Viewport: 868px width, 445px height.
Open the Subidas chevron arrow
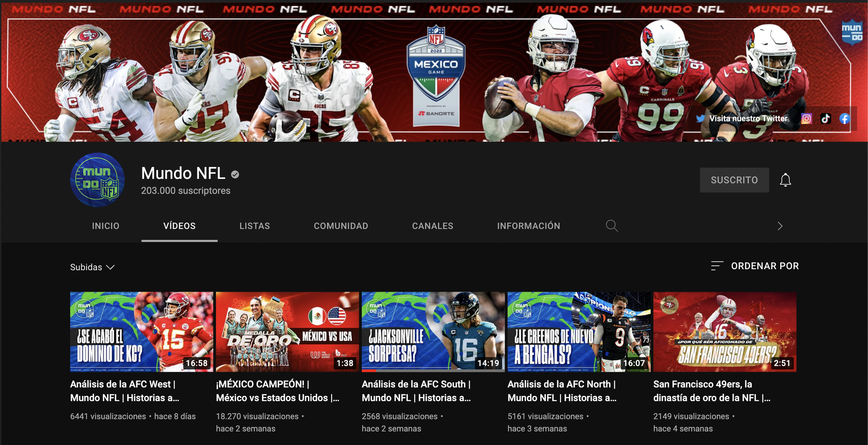point(111,267)
